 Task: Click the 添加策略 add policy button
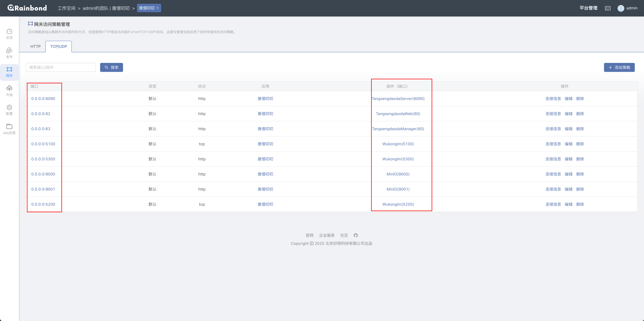(619, 68)
